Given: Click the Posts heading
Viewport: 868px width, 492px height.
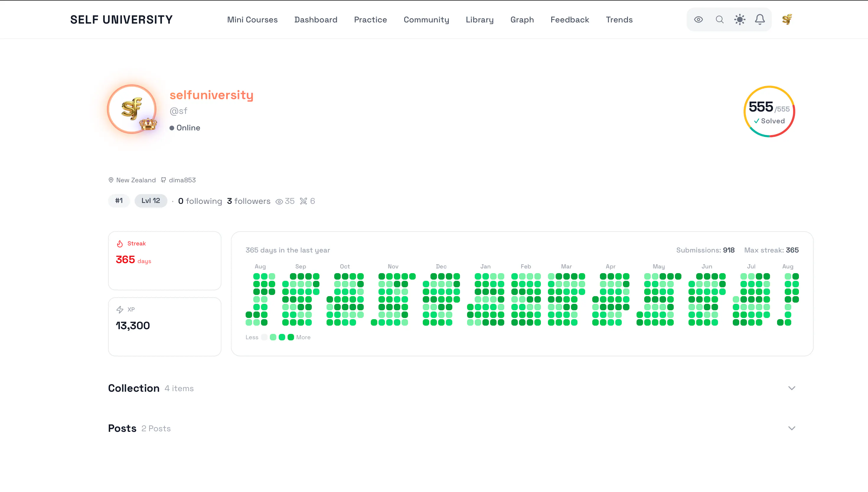Looking at the screenshot, I should pyautogui.click(x=122, y=428).
